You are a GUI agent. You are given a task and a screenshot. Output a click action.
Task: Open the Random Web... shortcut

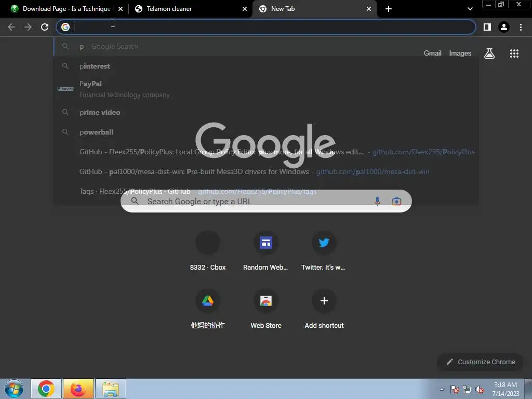[x=265, y=251]
